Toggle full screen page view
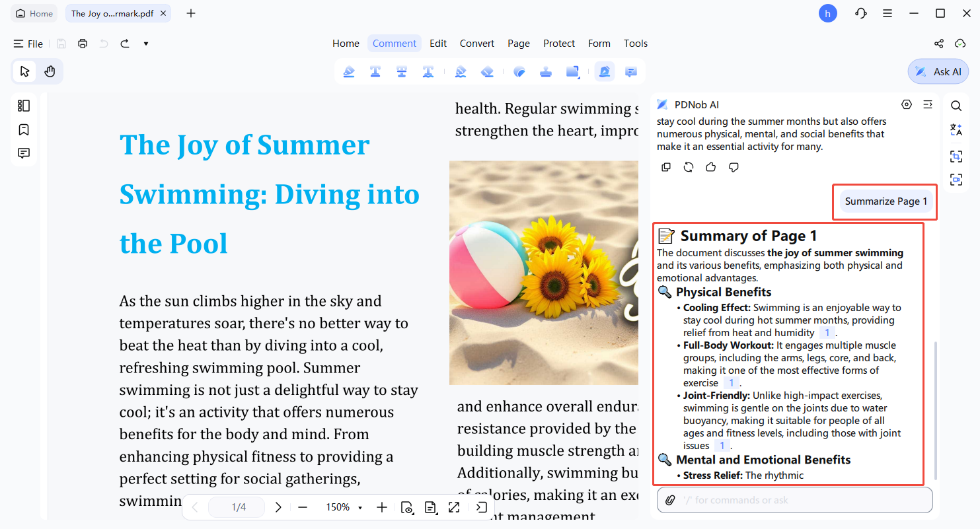Screen dimensions: 980x529 (454, 507)
